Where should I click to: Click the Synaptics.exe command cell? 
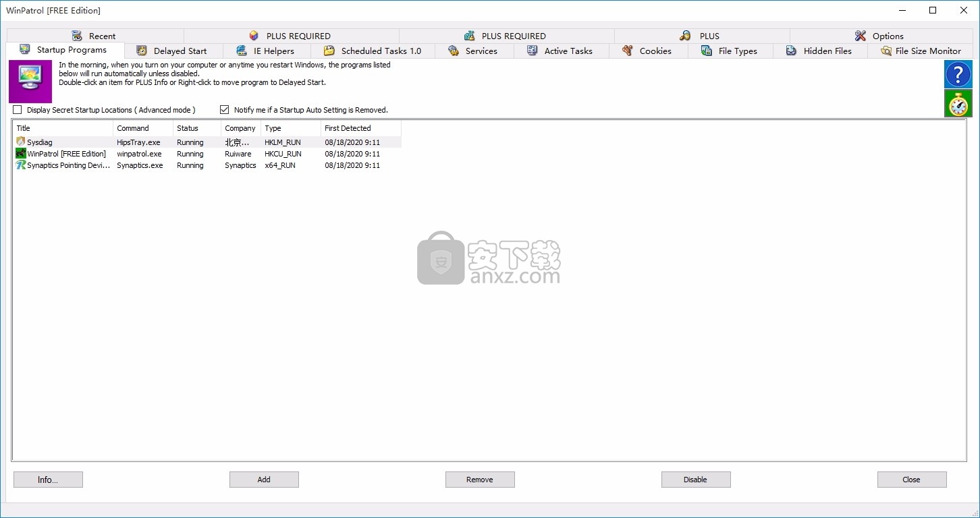[x=140, y=165]
